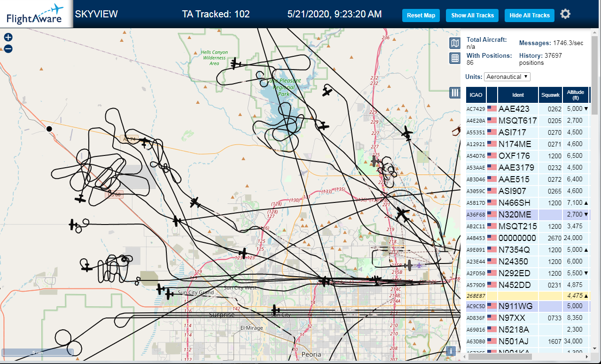601x364 pixels.
Task: Click the Reset Map button
Action: pyautogui.click(x=421, y=15)
